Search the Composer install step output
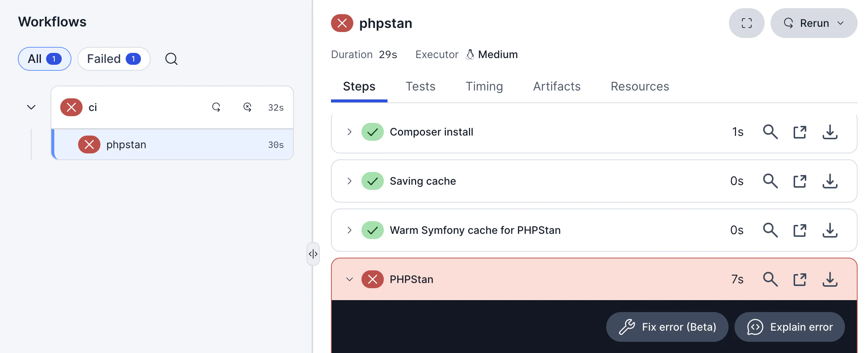The width and height of the screenshot is (868, 353). (770, 132)
